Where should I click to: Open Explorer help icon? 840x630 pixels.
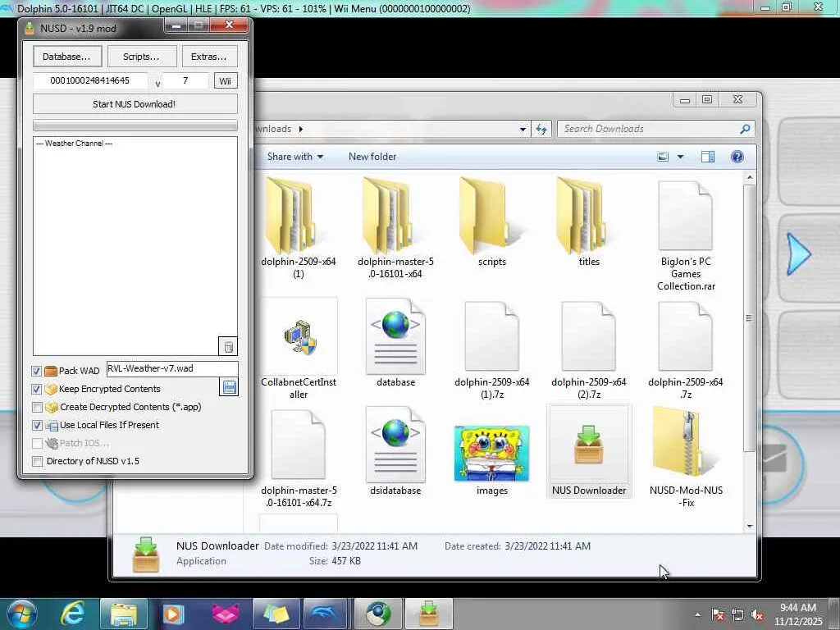point(737,157)
